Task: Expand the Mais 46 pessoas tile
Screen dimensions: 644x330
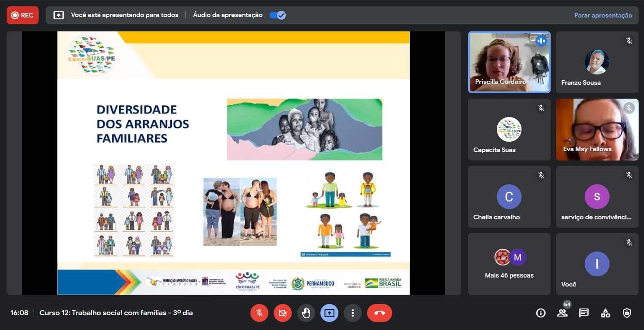Action: (x=509, y=264)
